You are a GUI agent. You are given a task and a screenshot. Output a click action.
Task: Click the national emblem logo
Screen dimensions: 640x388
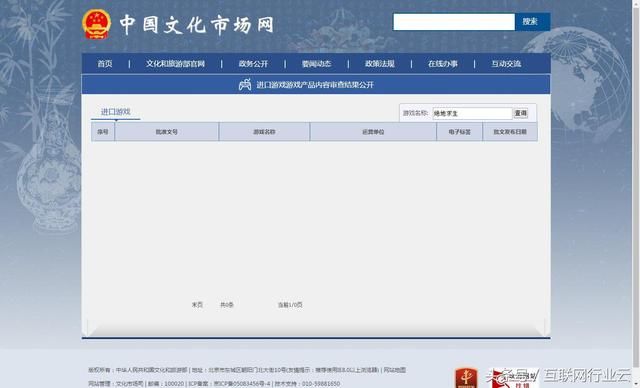coord(96,24)
